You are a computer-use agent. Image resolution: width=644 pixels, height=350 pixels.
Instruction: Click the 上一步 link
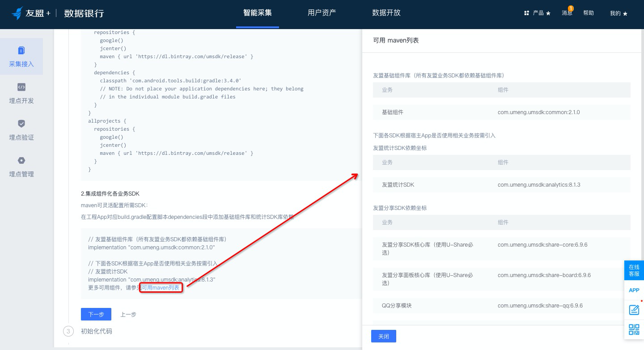[x=128, y=314]
